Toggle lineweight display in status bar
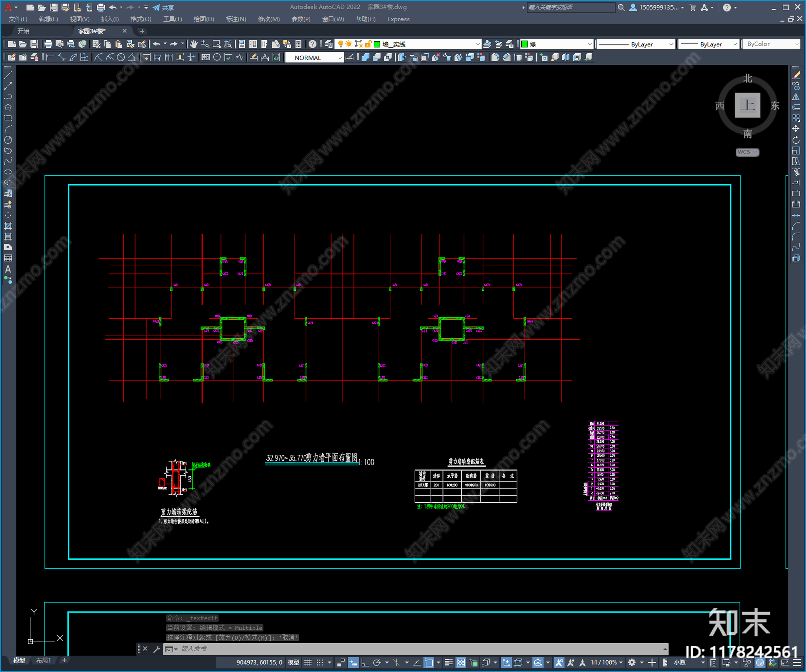 (448, 662)
